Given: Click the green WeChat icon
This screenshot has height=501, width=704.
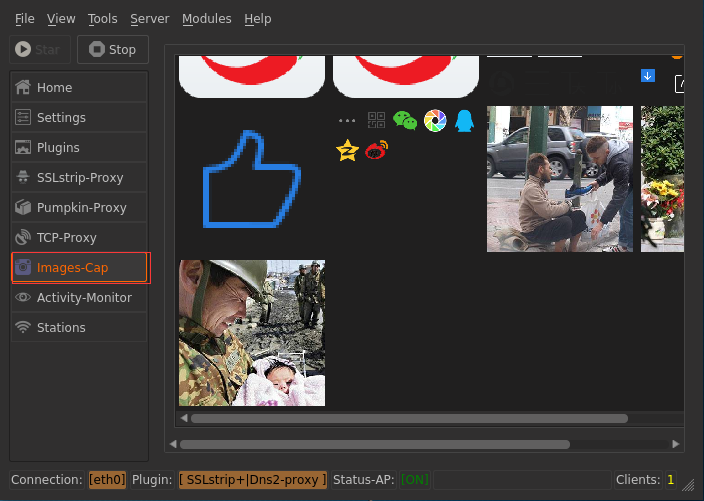Looking at the screenshot, I should [405, 121].
